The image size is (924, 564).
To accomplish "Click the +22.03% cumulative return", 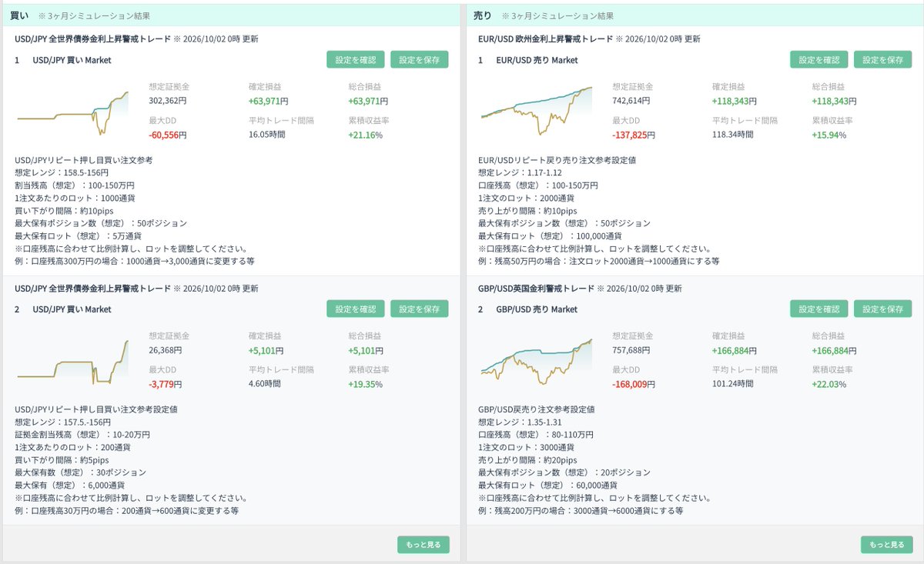I will 829,384.
